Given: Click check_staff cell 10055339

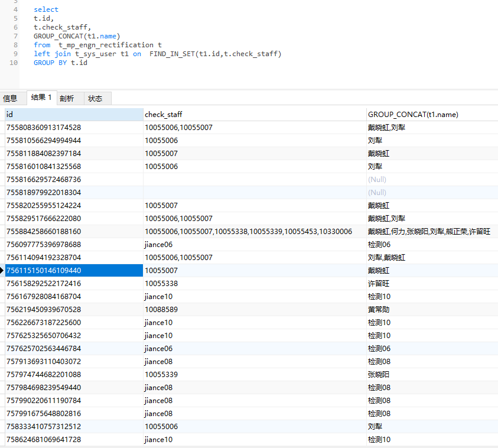Looking at the screenshot, I should point(255,375).
